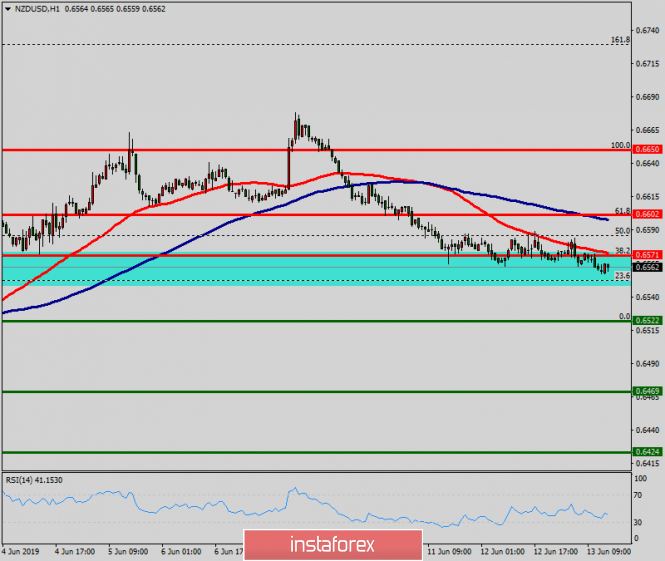Click the 4 Jun 2019 time label

22,551
